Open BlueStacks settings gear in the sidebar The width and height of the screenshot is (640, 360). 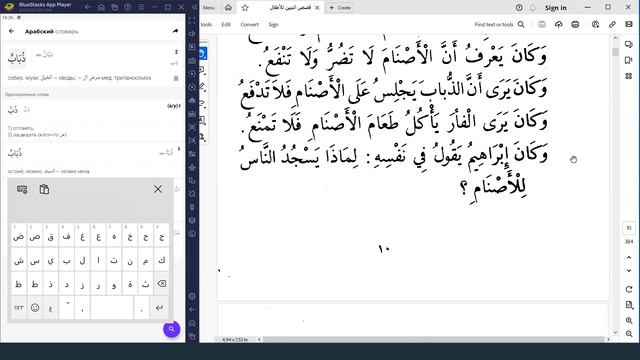point(192,296)
